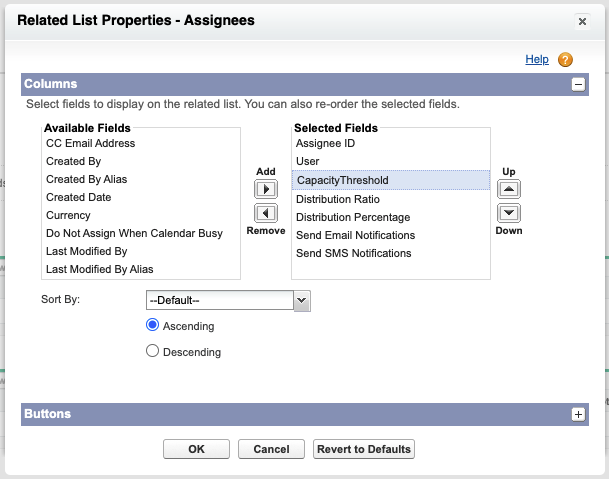The image size is (609, 479).
Task: Select Send Email Notifications field
Action: point(391,235)
